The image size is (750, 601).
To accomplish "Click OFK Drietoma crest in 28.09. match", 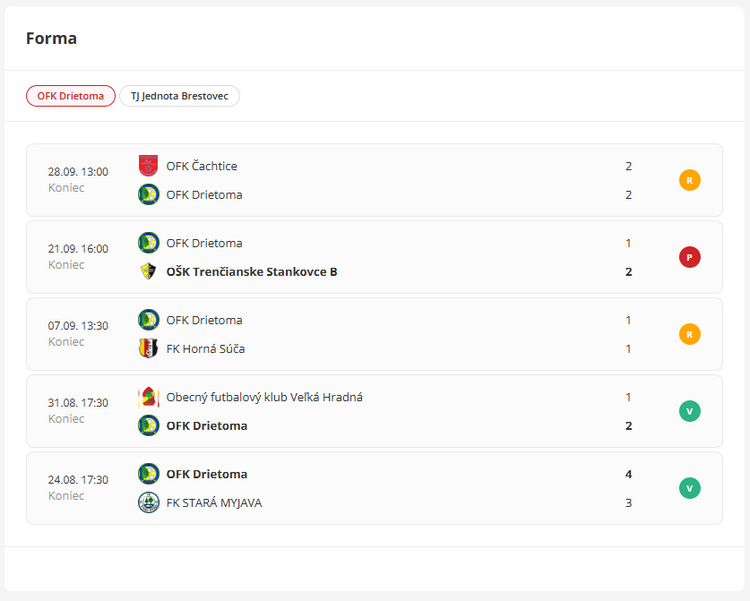I will click(x=148, y=194).
